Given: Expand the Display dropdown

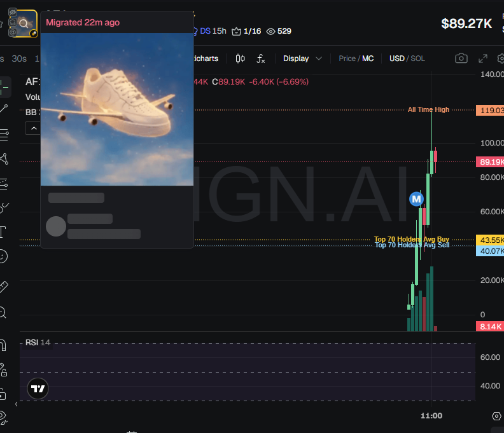Looking at the screenshot, I should [x=302, y=58].
